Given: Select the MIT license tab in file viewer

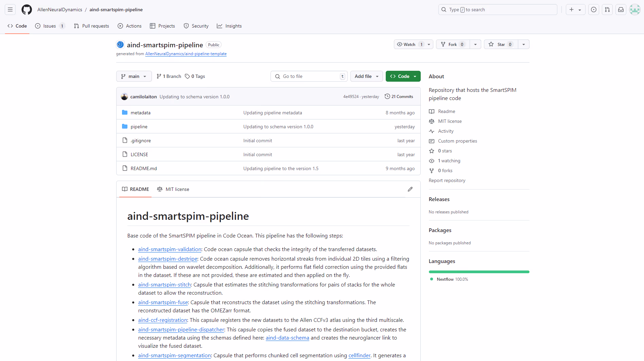Looking at the screenshot, I should tap(173, 189).
